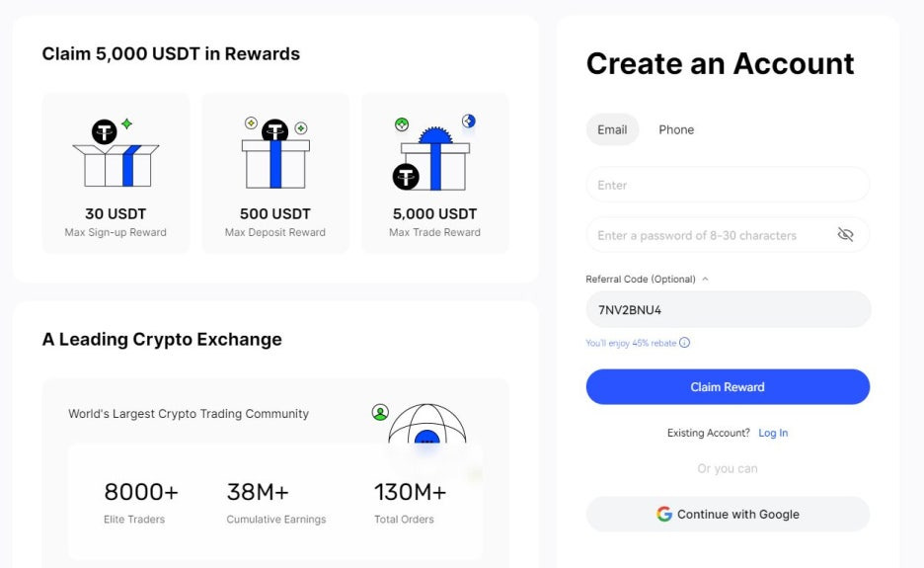Image resolution: width=924 pixels, height=568 pixels.
Task: Click the rebate info icon
Action: point(684,343)
